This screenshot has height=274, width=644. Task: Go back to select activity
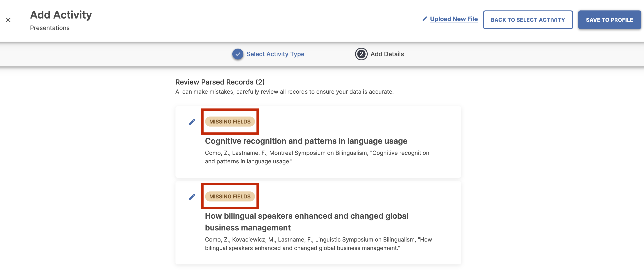pos(528,20)
